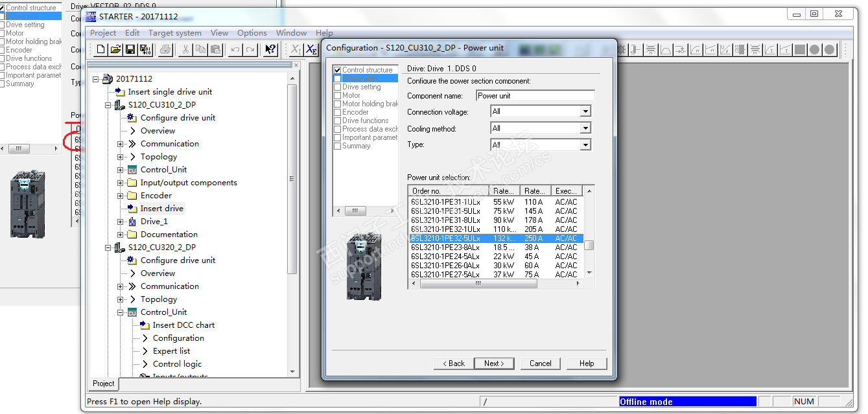Click the blue XE expert list icon
Screen dimensions: 868x414
coord(311,49)
